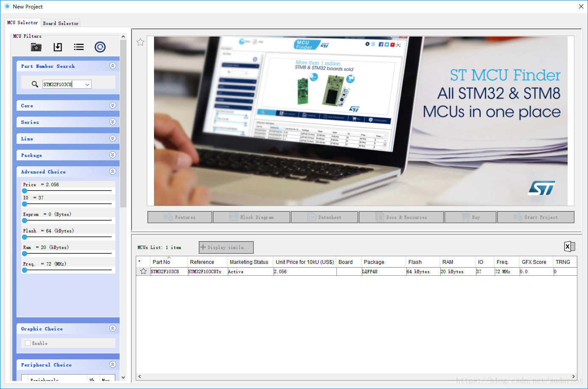Collapse the Graphic Choice section

click(113, 328)
